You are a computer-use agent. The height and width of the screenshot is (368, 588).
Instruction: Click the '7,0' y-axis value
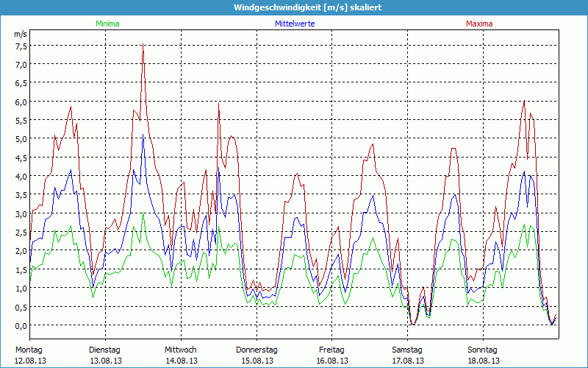coord(21,65)
